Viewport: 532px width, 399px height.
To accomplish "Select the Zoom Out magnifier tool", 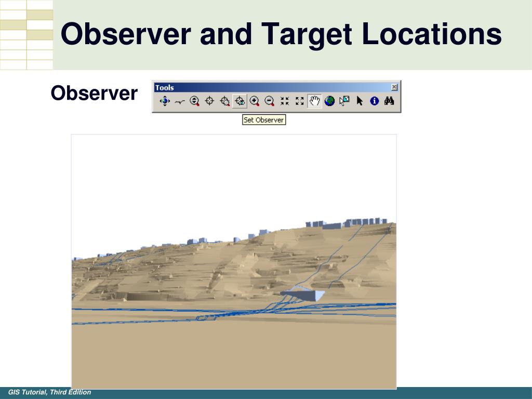I will pyautogui.click(x=270, y=101).
